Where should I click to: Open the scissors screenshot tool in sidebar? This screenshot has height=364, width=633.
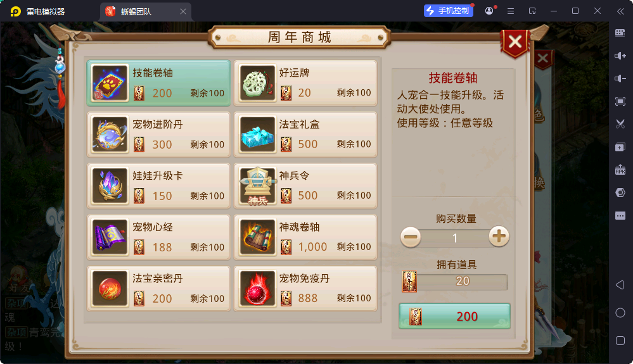[x=620, y=123]
